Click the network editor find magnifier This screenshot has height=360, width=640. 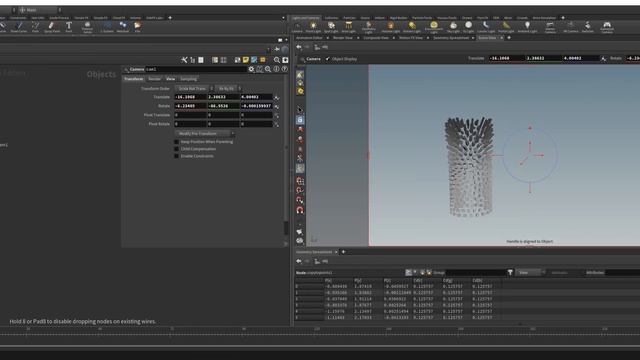(x=277, y=60)
